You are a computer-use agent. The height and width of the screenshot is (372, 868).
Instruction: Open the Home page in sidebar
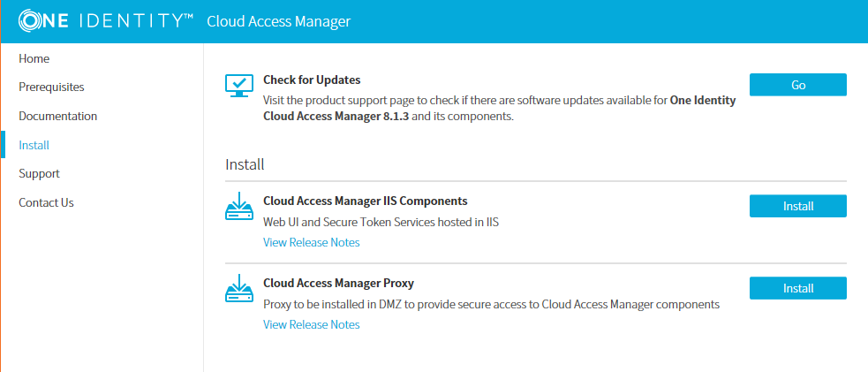[x=34, y=58]
